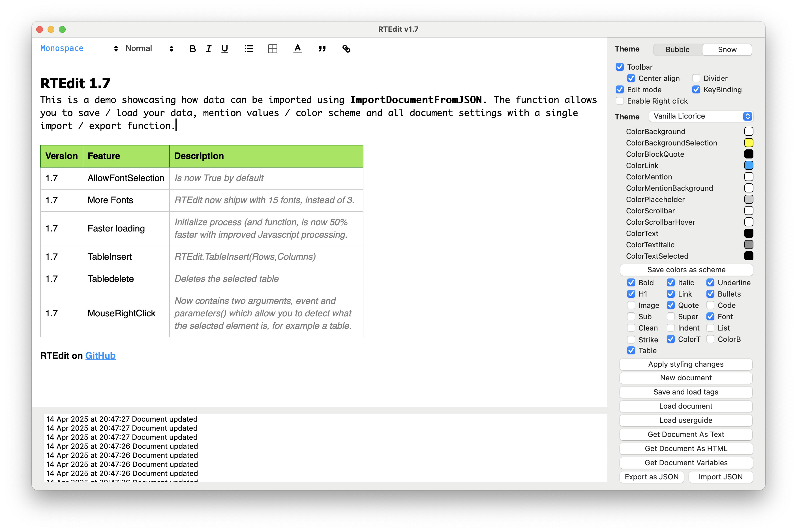Load the userguide
This screenshot has height=532, width=797.
pos(686,421)
